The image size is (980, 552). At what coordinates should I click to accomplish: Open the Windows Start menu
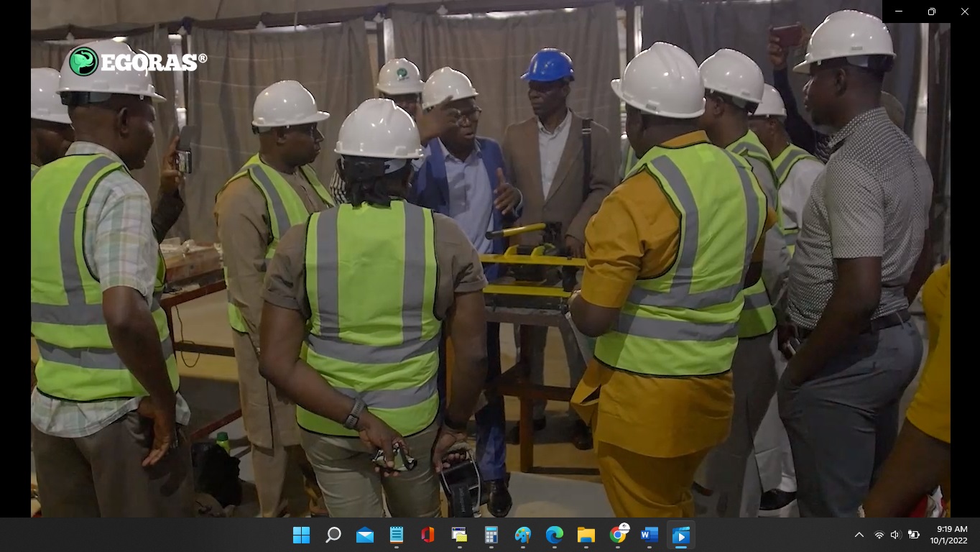301,535
